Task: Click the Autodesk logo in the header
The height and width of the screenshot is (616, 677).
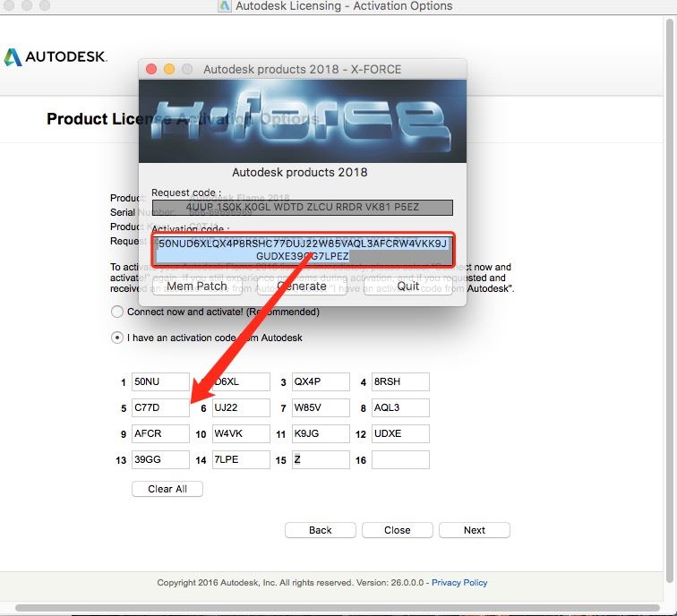Action: tap(56, 56)
